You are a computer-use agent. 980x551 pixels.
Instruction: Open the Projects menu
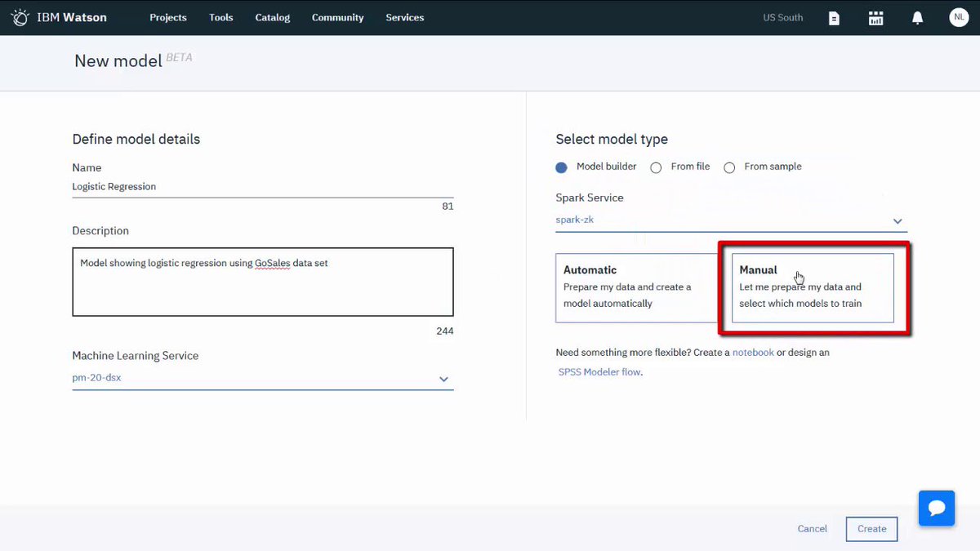pos(168,17)
